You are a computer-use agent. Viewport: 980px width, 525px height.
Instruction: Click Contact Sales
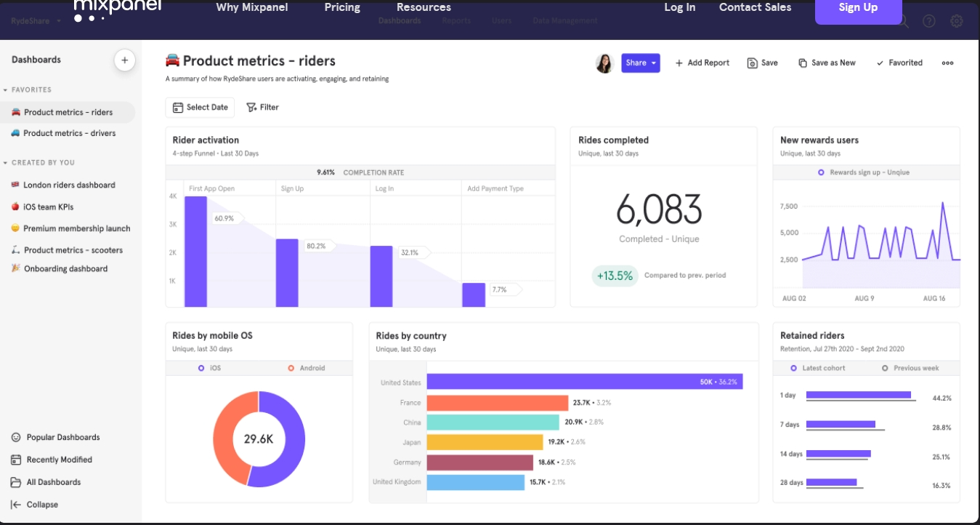pos(756,7)
